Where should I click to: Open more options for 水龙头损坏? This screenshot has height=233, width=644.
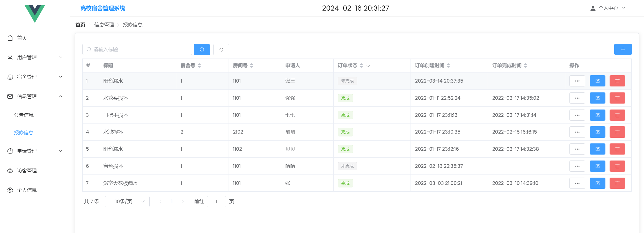click(x=577, y=98)
